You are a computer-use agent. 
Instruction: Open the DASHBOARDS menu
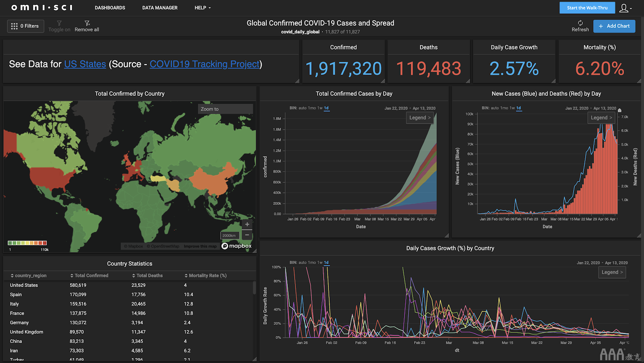pos(110,8)
